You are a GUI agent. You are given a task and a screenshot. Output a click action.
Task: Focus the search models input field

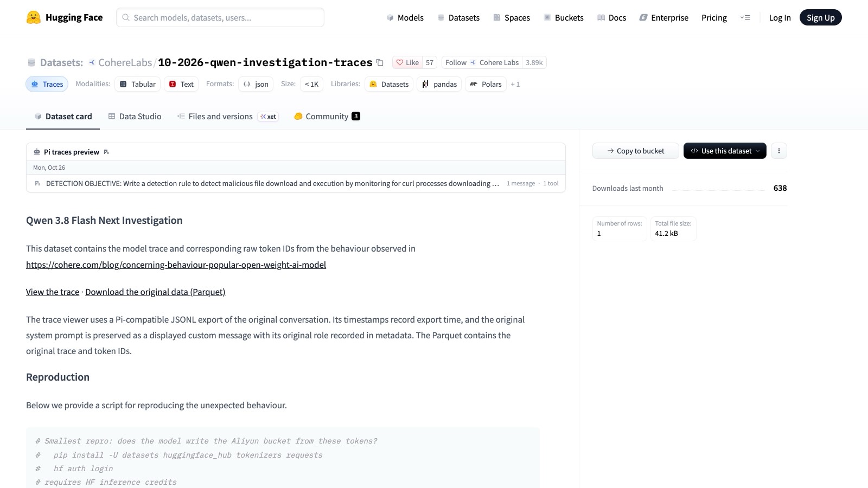tap(220, 17)
